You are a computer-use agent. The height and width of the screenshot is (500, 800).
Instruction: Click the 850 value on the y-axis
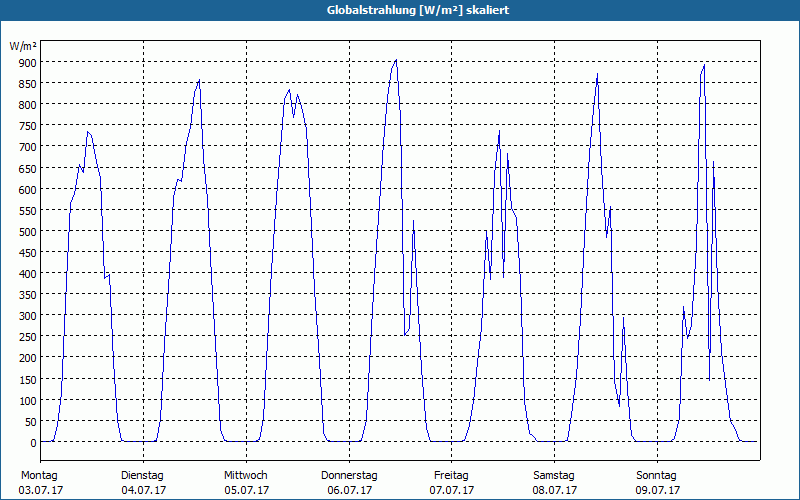[29, 84]
